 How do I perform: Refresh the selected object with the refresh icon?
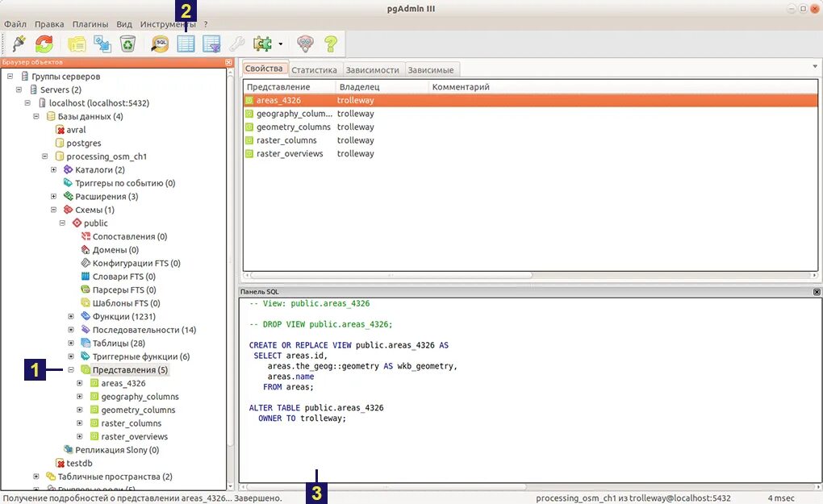pos(44,44)
